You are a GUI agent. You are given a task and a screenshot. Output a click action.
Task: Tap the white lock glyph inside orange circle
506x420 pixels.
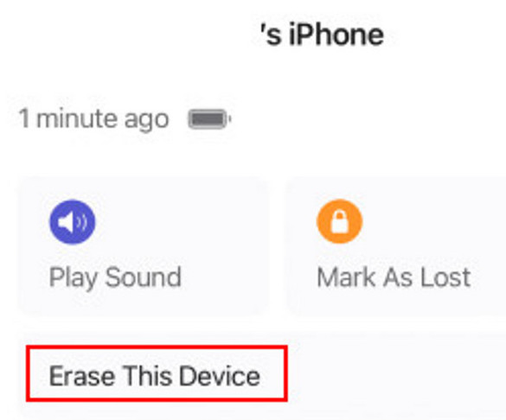pos(340,222)
